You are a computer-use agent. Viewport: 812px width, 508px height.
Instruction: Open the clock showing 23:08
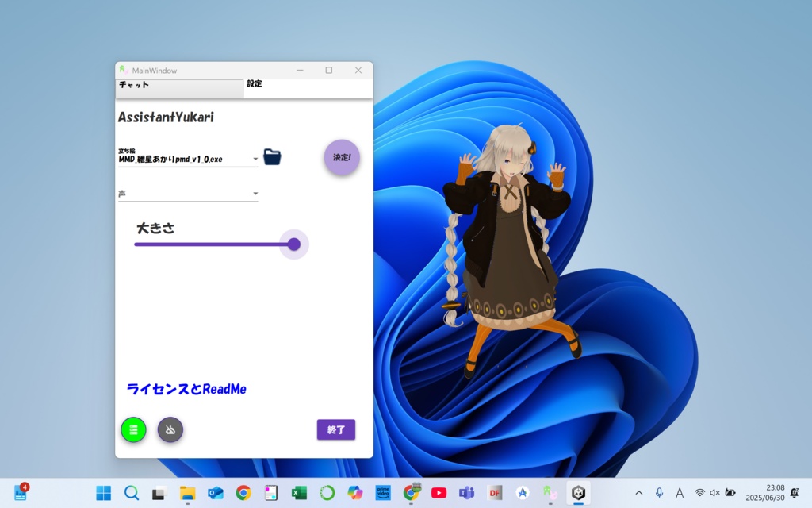(x=765, y=493)
